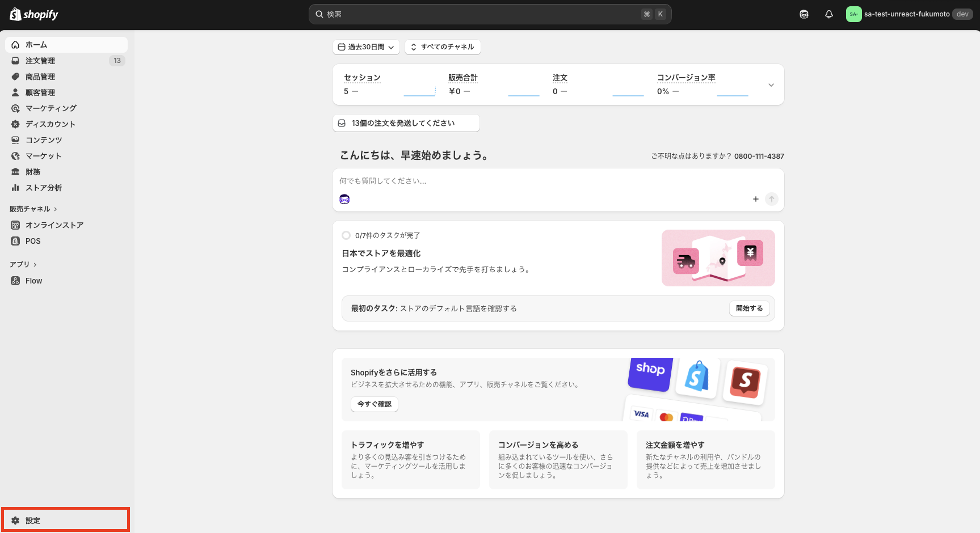
Task: Click the bank icon beside 財務
Action: tap(15, 172)
